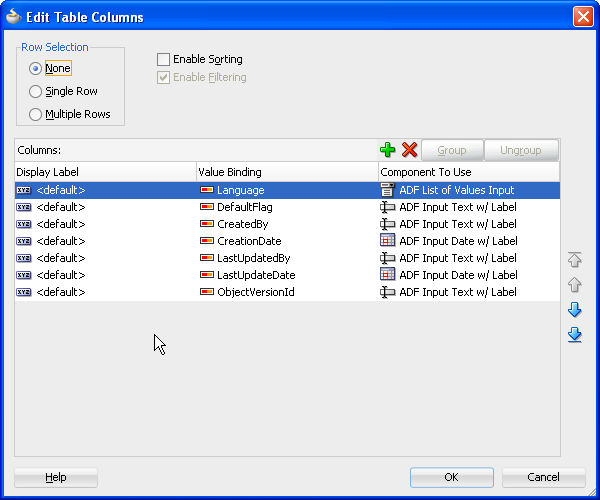
Task: Enable Sorting checkbox
Action: [163, 59]
